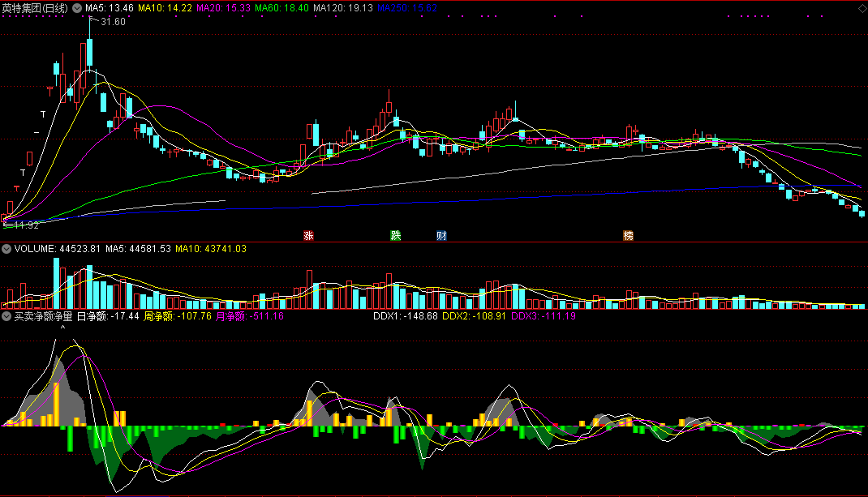Click the 11.92 low price annotation
This screenshot has height=497, width=868.
pyautogui.click(x=26, y=225)
